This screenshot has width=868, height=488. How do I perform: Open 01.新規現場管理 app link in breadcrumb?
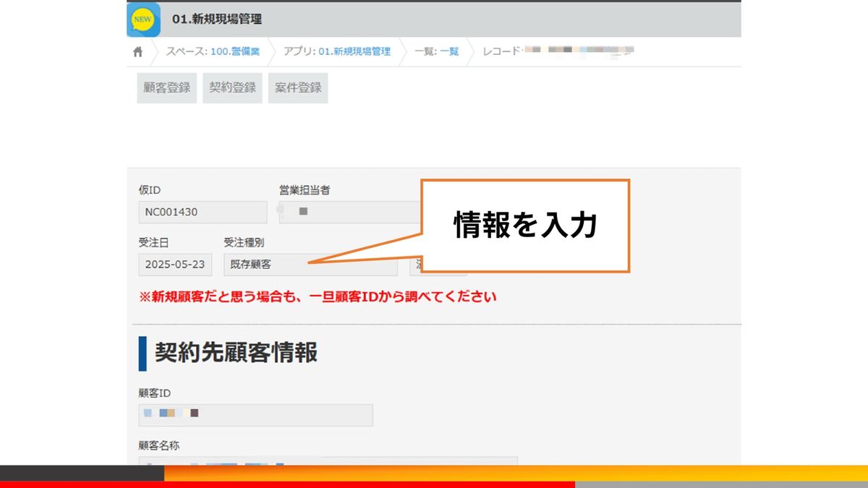pyautogui.click(x=354, y=52)
